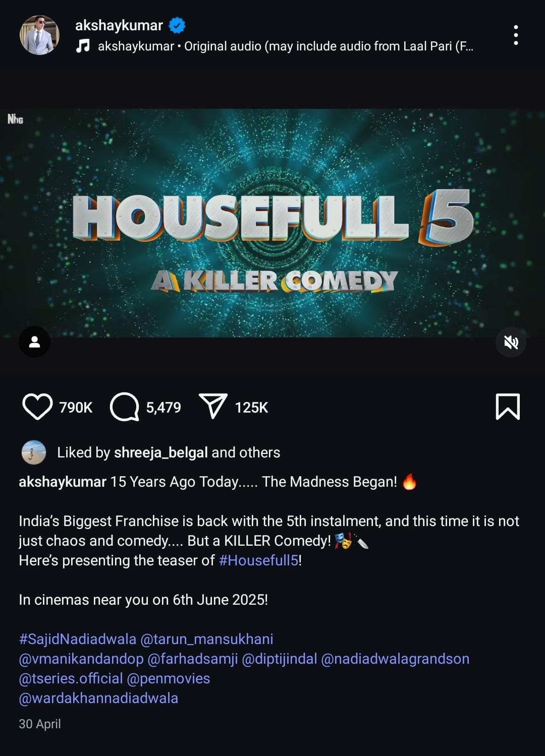Open akshaykumar's profile picture
The image size is (545, 756).
[39, 35]
